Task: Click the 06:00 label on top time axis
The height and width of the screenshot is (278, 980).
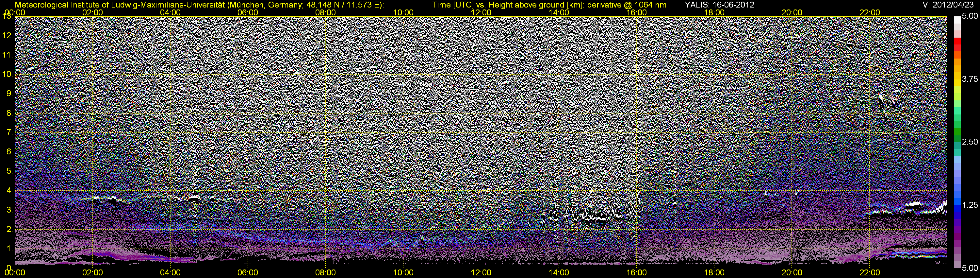Action: [x=248, y=12]
